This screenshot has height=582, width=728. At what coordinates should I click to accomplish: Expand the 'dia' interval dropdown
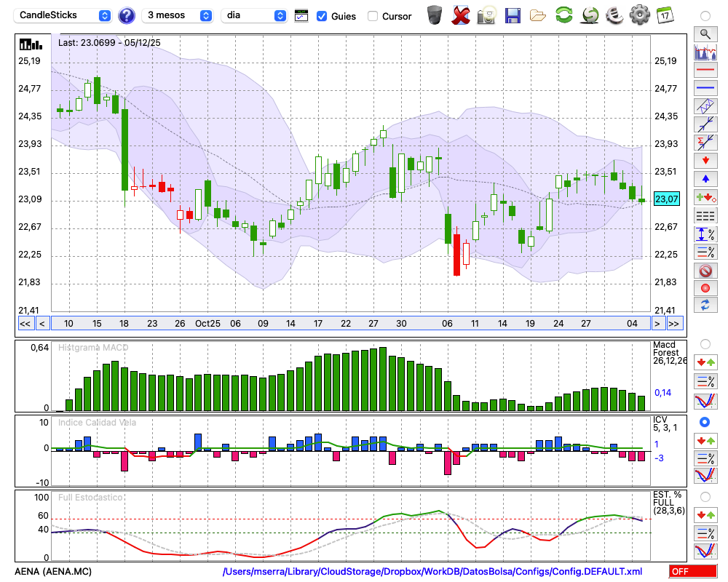click(x=254, y=15)
